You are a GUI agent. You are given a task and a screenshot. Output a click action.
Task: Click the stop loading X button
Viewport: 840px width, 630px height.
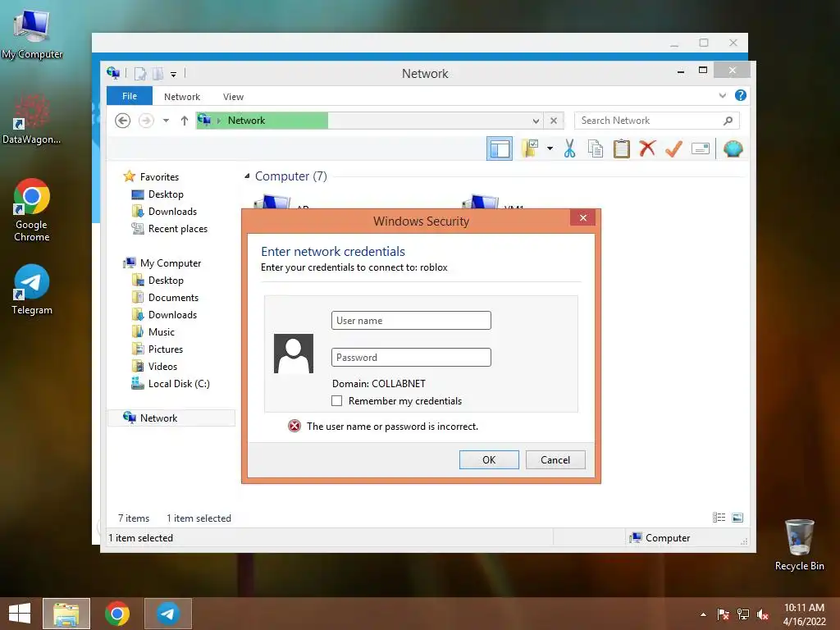[x=554, y=121]
